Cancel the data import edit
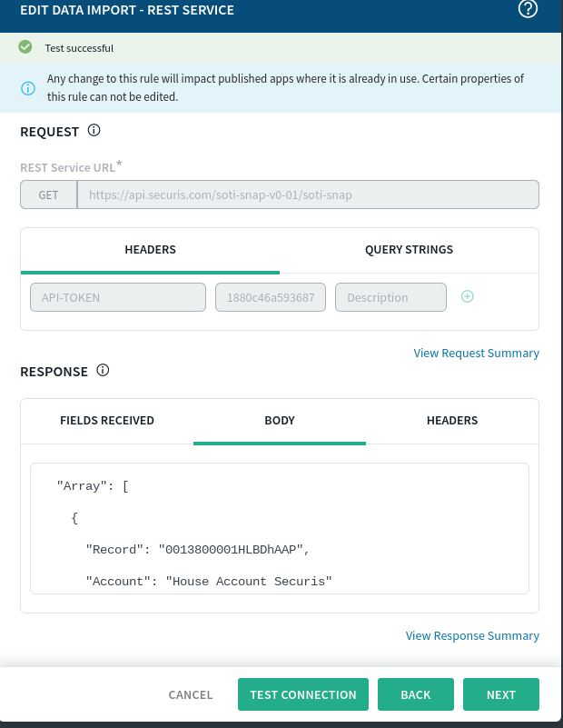 coord(191,695)
